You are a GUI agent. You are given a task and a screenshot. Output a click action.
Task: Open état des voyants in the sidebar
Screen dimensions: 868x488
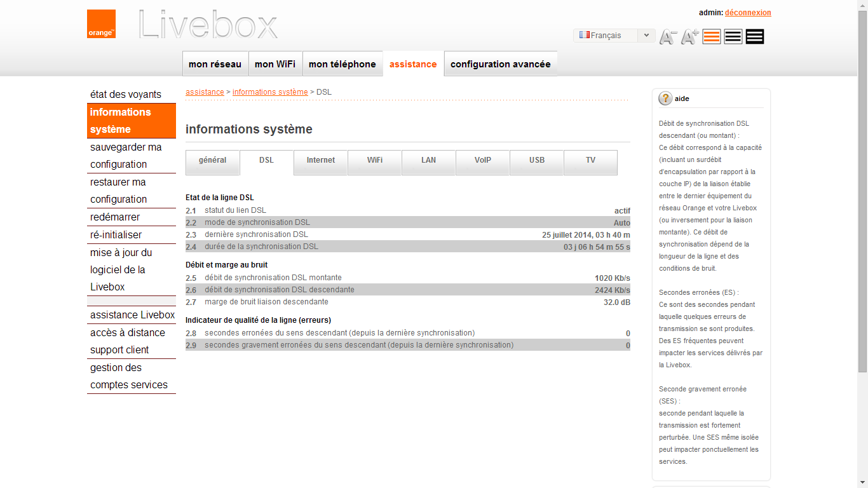pyautogui.click(x=131, y=94)
